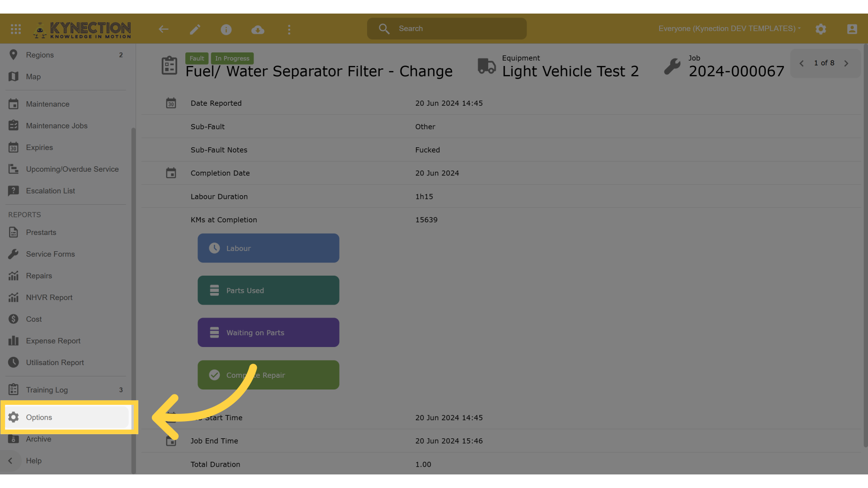Open Archive menu item

(x=66, y=440)
